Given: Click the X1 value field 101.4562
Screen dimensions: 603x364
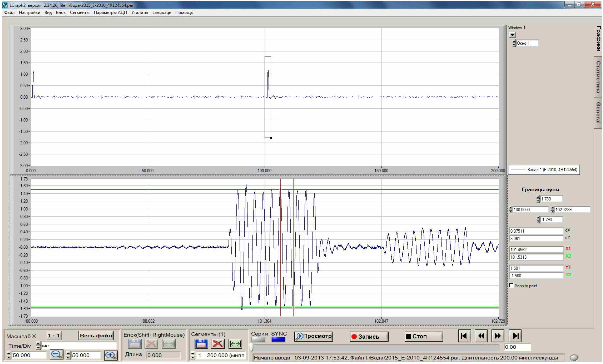Looking at the screenshot, I should coord(536,249).
